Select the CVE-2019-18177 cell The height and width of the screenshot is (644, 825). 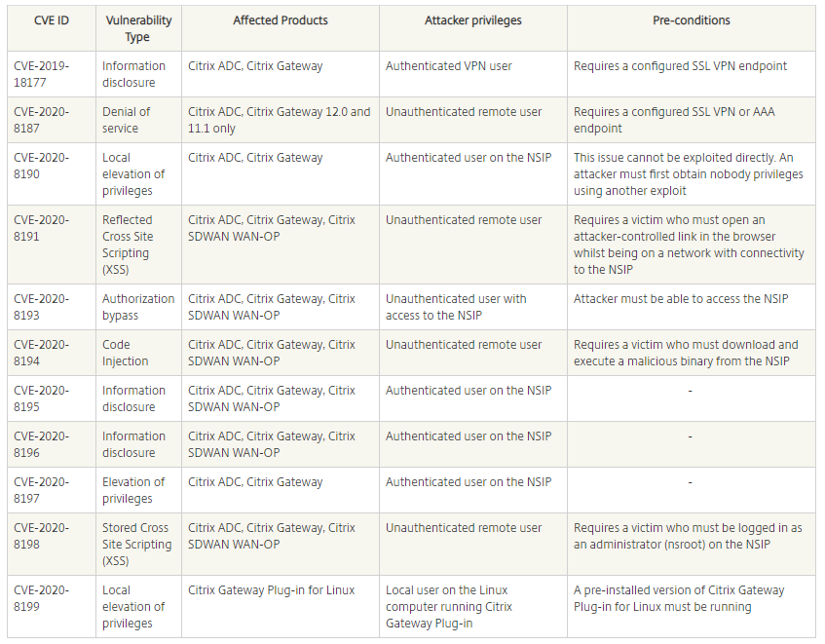[41, 74]
